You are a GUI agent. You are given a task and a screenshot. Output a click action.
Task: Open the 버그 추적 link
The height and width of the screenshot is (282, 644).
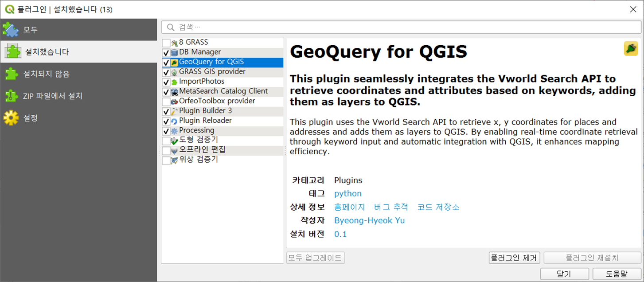point(390,207)
